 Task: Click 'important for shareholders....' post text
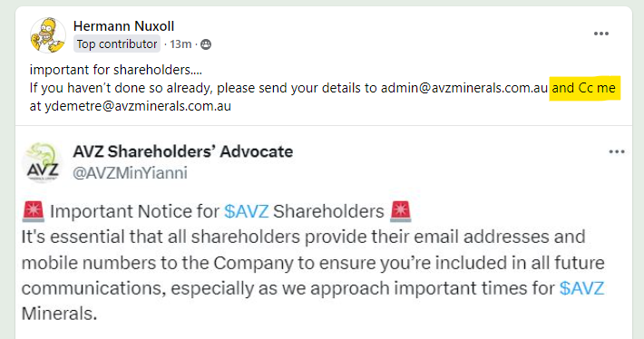[x=116, y=70]
